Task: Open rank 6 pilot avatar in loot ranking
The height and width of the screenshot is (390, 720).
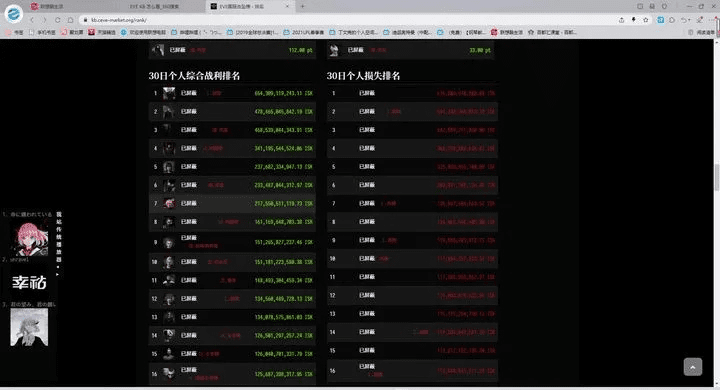Action: click(169, 185)
